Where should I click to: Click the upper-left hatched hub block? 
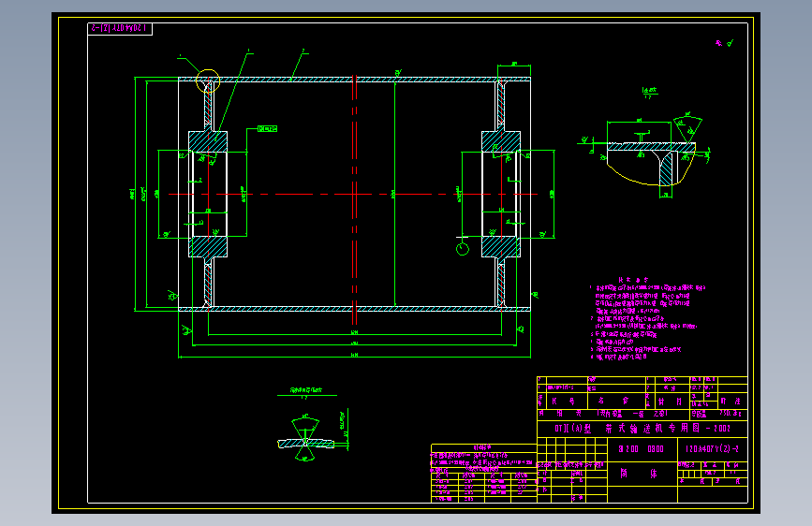208,140
